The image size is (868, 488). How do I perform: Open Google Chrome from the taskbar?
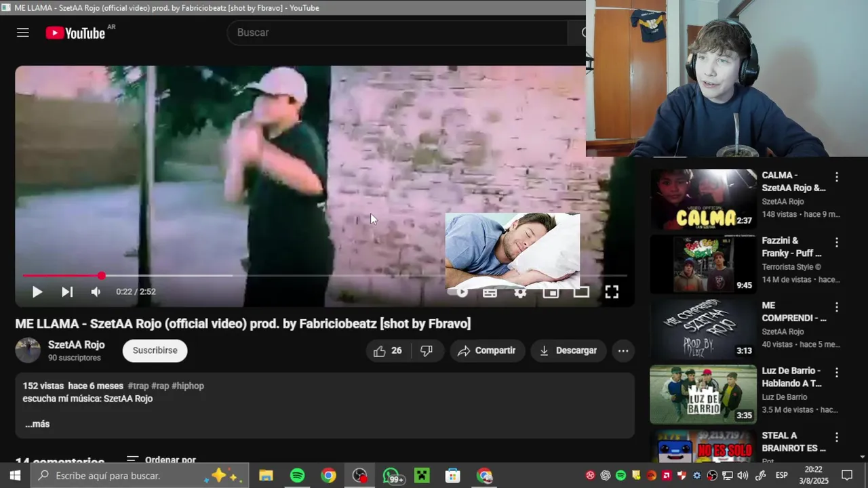click(328, 476)
